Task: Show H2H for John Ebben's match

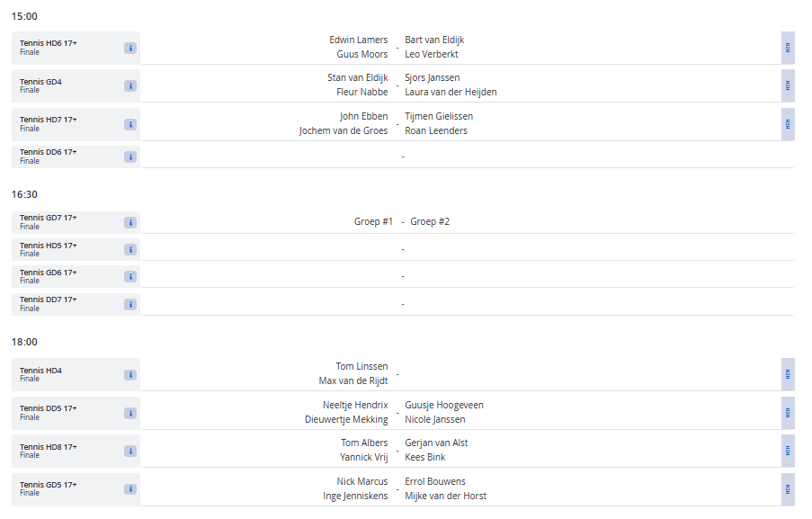Action: coord(788,124)
